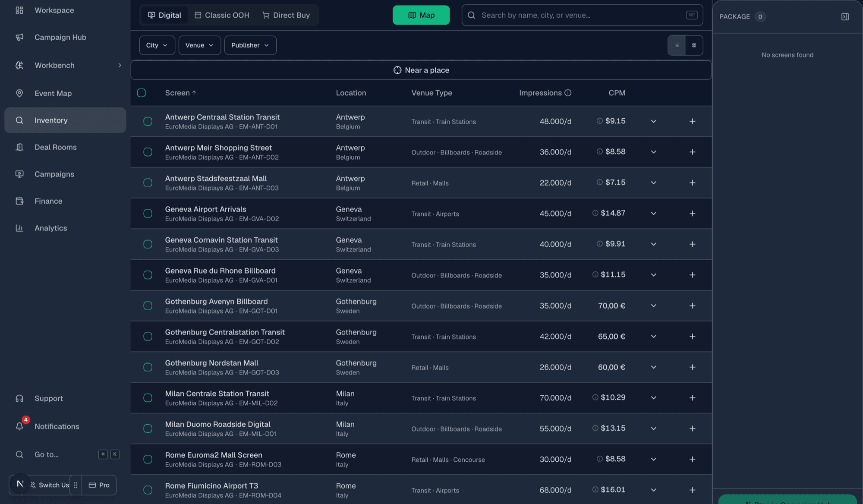Click the Impressions info icon
863x504 pixels.
coord(568,93)
